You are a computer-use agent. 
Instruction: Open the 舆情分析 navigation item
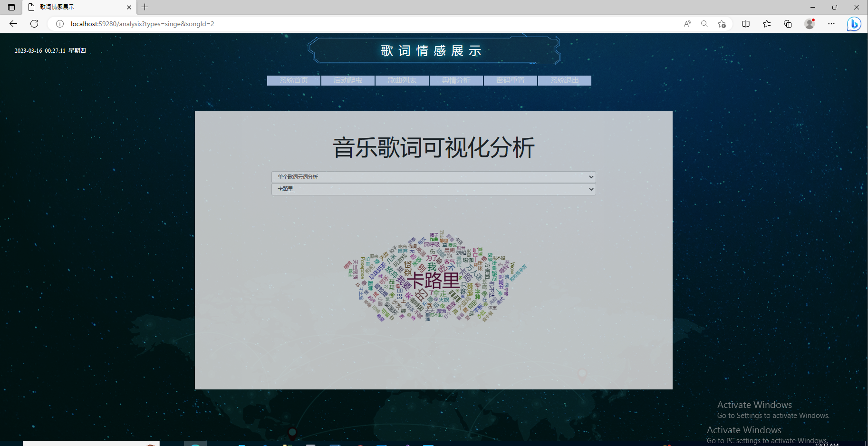pos(456,80)
